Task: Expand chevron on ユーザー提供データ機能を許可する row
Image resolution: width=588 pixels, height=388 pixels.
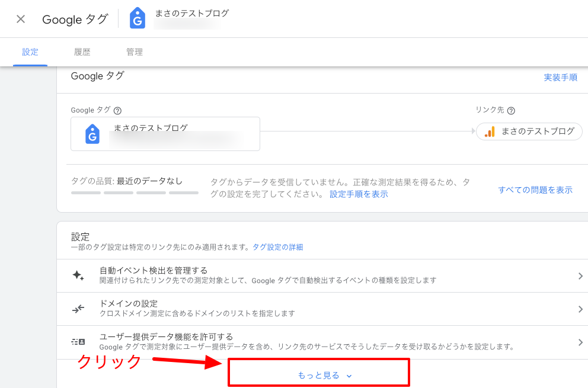Action: (580, 342)
